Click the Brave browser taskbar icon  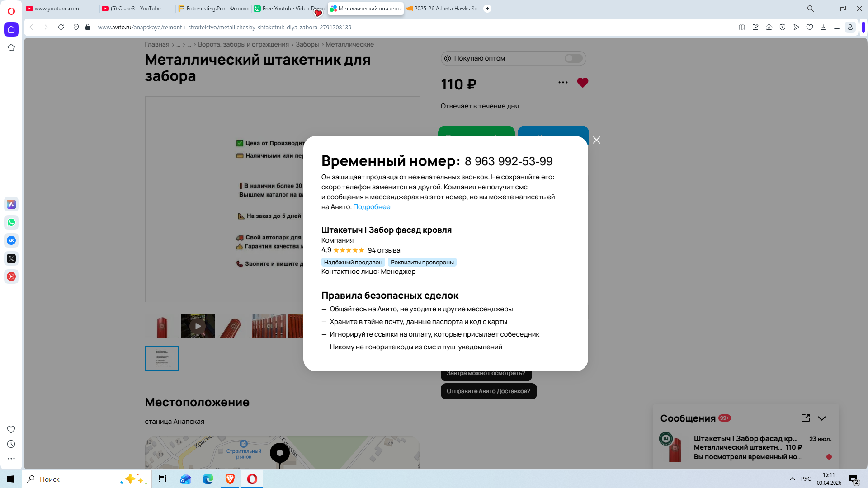(230, 479)
